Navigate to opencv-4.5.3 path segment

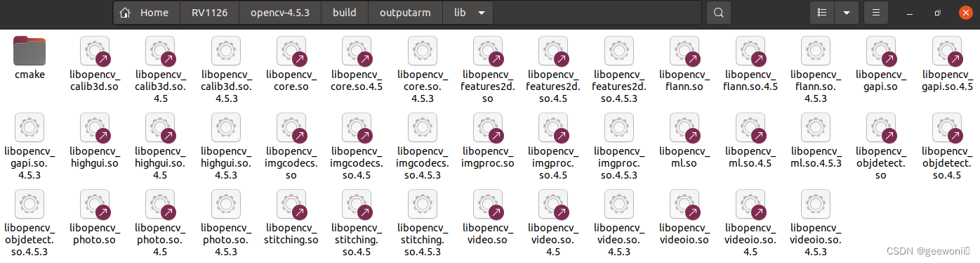point(280,13)
